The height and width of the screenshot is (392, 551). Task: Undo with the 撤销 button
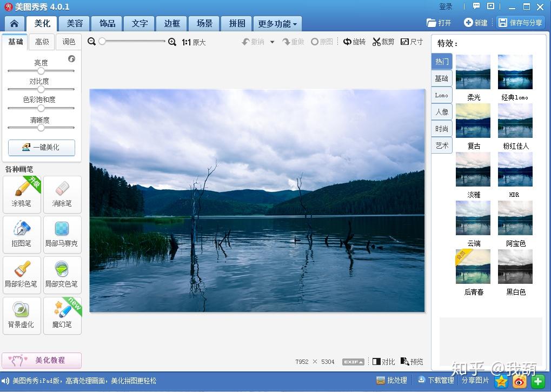point(253,42)
